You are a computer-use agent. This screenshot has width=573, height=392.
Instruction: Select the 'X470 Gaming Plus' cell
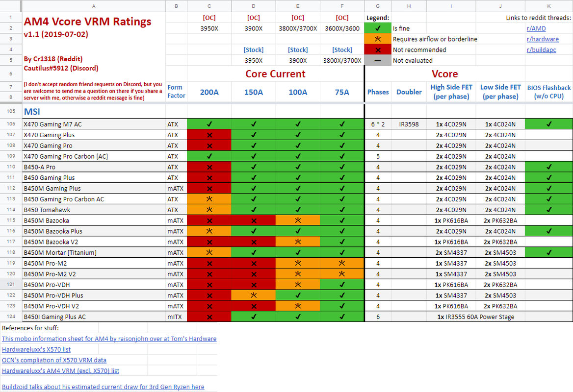click(x=94, y=135)
